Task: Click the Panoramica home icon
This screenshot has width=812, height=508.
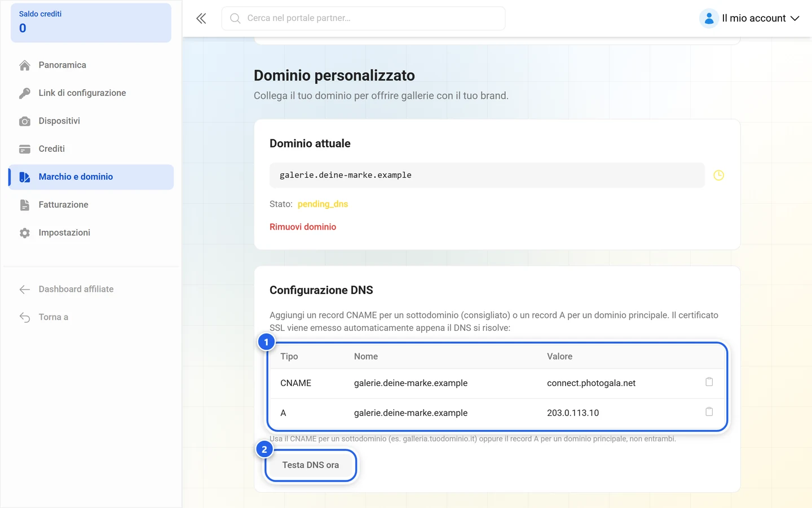Action: click(x=25, y=65)
